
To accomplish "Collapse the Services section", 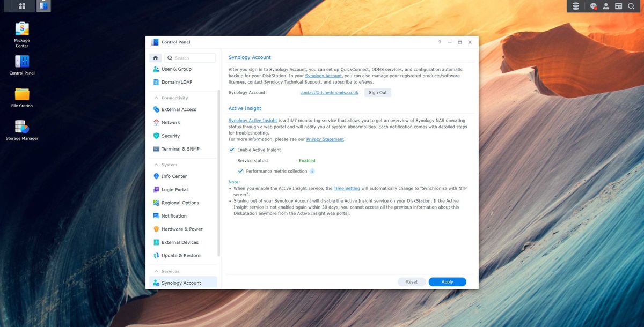I will tap(156, 271).
